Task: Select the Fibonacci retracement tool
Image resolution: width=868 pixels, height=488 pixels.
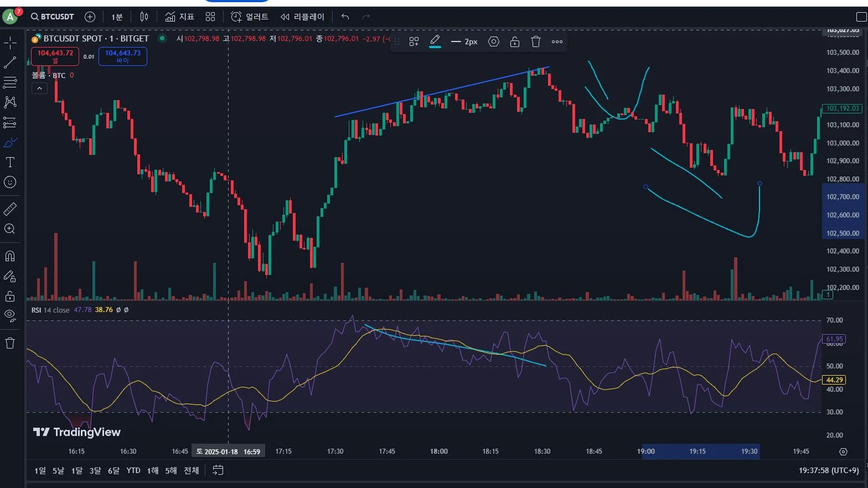Action: tap(10, 82)
